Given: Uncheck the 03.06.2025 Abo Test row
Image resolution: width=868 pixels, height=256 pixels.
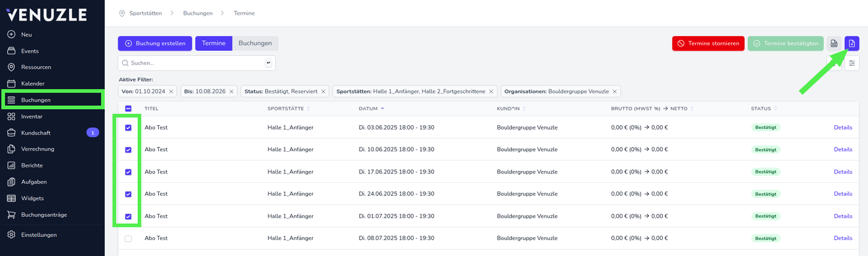Looking at the screenshot, I should coord(128,128).
